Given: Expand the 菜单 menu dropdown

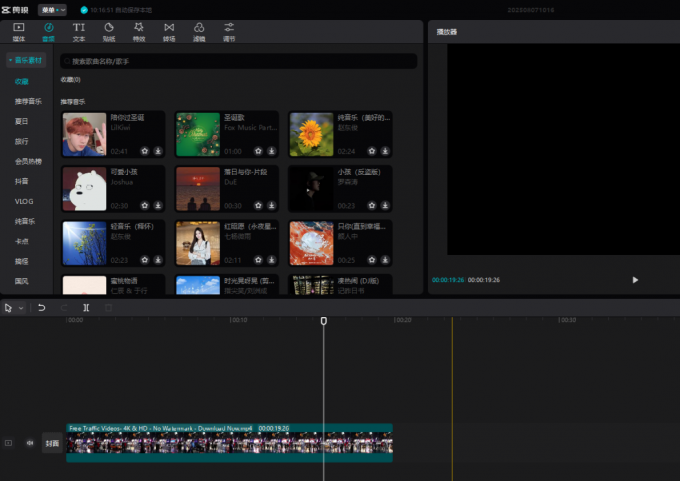Looking at the screenshot, I should point(52,9).
